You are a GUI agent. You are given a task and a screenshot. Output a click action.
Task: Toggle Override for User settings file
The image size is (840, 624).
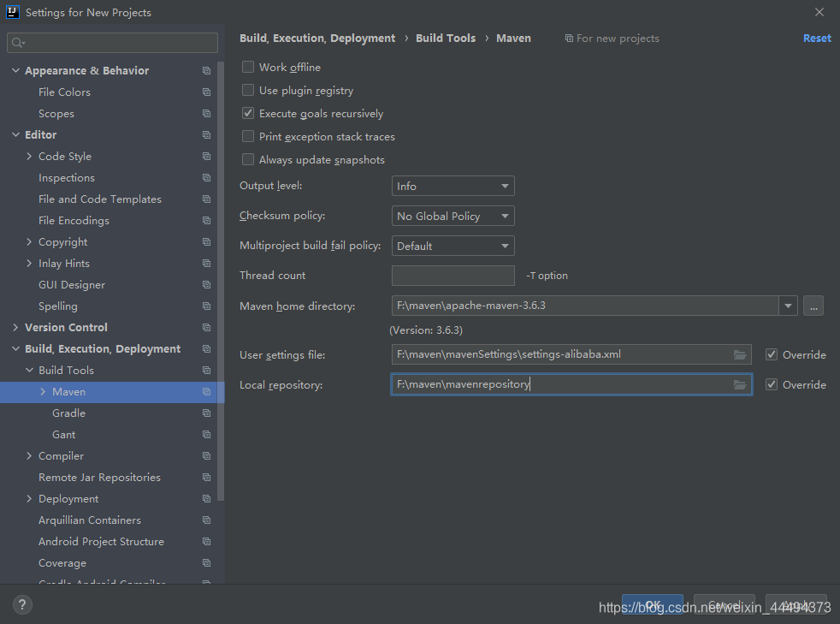click(x=772, y=354)
